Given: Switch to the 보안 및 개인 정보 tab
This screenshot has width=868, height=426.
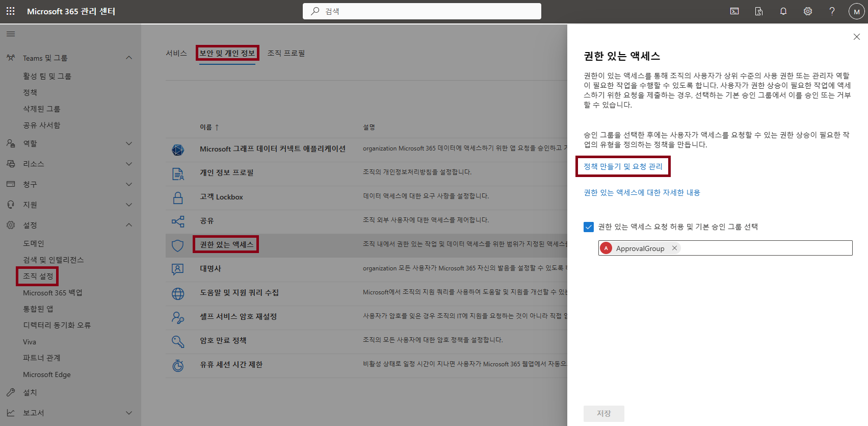Looking at the screenshot, I should (227, 53).
